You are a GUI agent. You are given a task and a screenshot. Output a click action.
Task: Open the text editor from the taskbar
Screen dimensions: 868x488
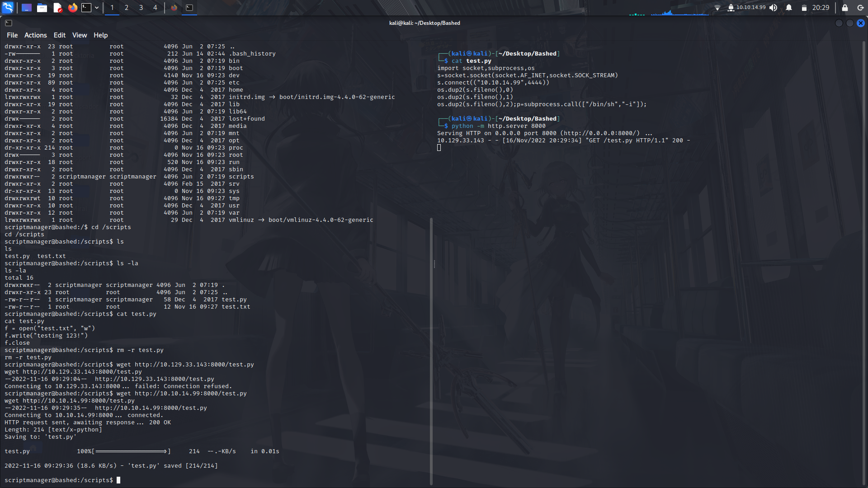point(57,8)
